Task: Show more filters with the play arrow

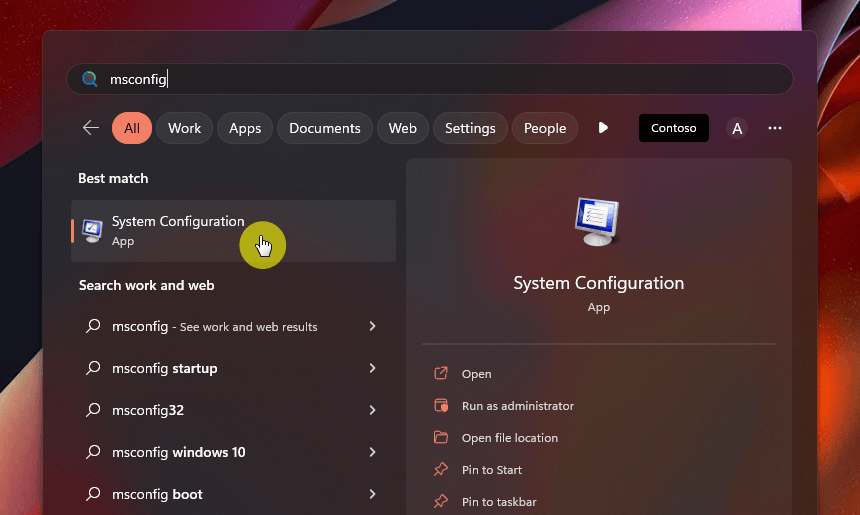Action: pos(603,128)
